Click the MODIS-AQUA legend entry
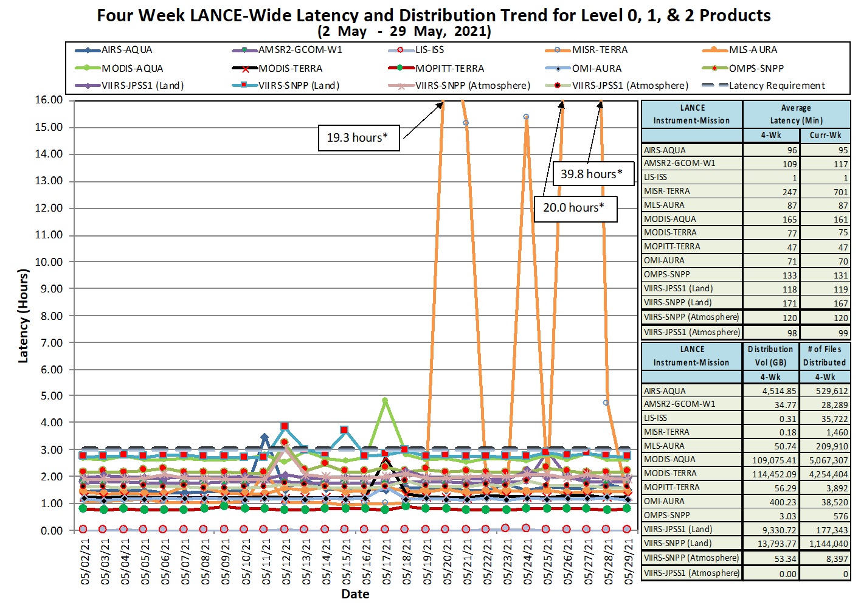 (119, 69)
